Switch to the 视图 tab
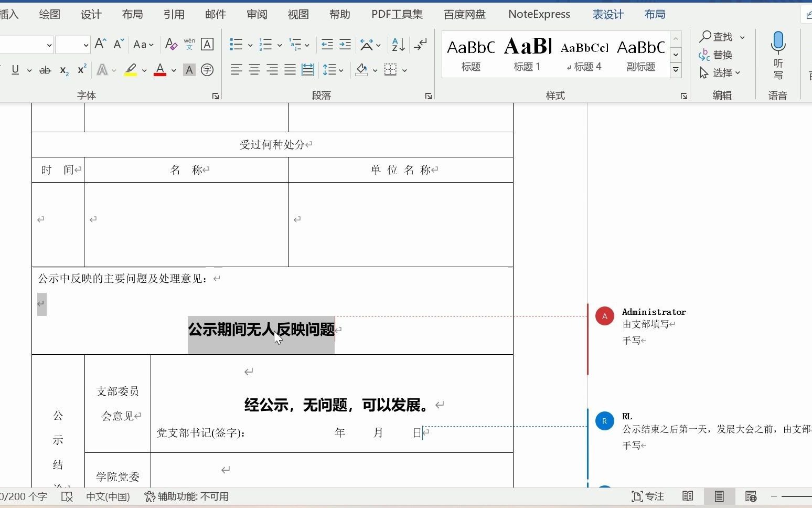The height and width of the screenshot is (508, 812). coord(298,14)
